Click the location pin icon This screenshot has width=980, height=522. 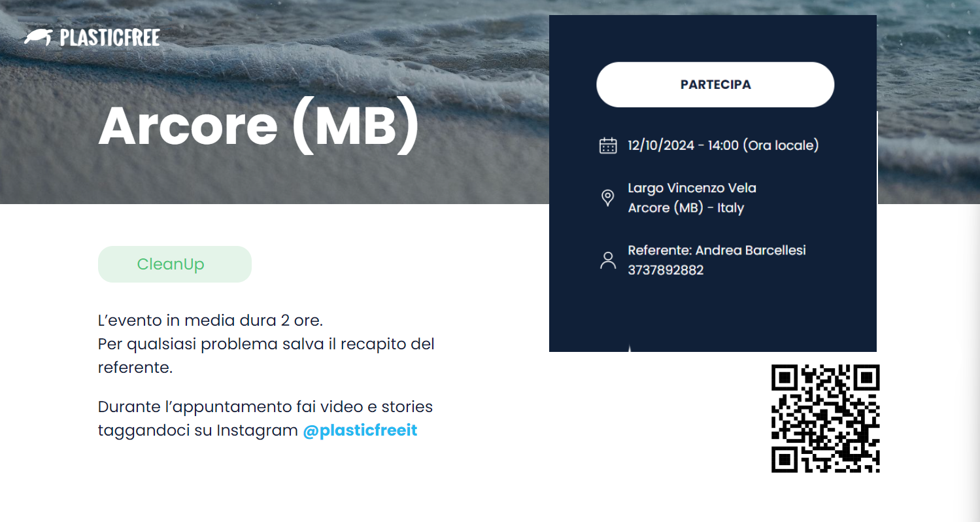tap(607, 198)
